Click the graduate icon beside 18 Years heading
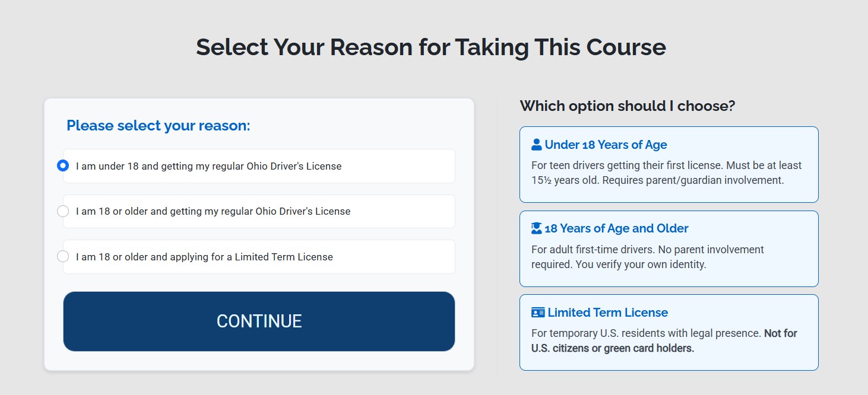Viewport: 868px width, 395px height. point(537,228)
